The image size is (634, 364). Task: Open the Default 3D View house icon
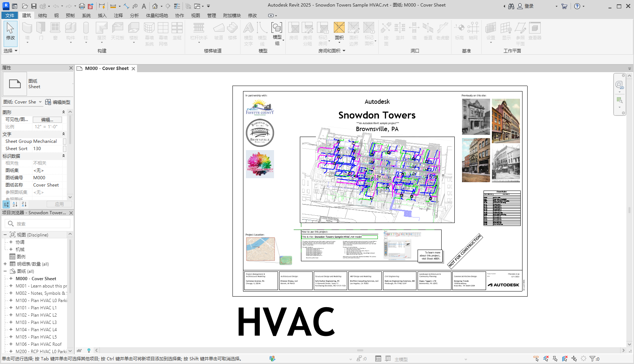click(x=155, y=6)
